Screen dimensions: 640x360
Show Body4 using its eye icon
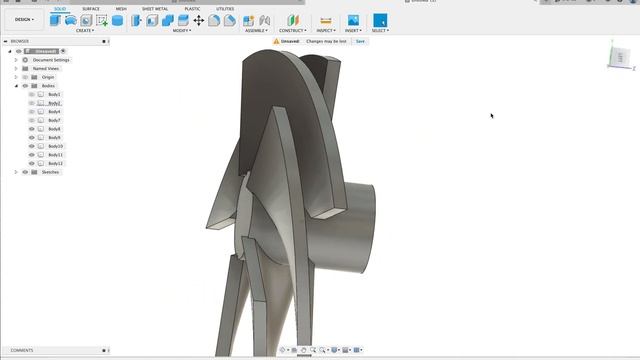[32, 111]
